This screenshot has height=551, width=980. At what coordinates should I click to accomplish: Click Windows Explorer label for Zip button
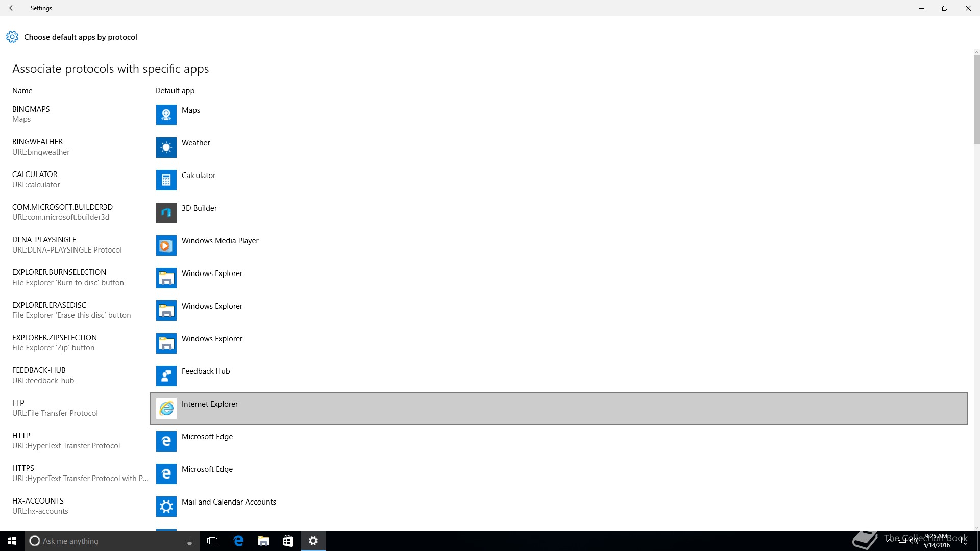tap(212, 339)
